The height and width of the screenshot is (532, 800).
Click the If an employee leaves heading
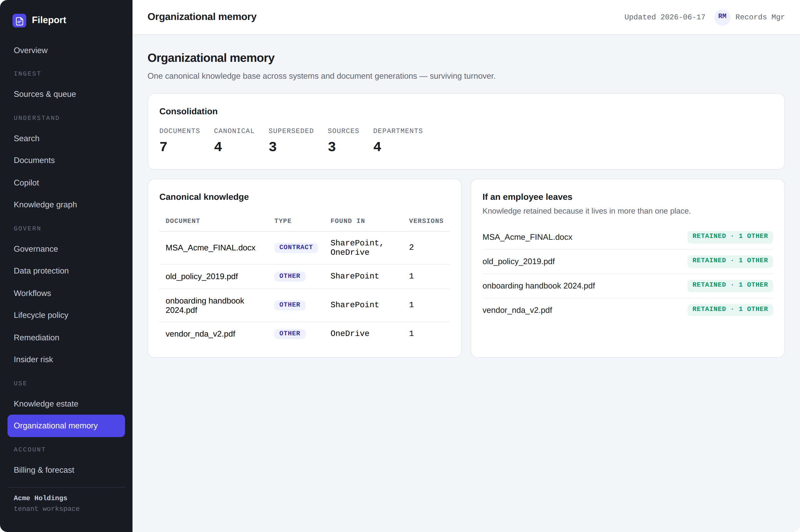527,197
